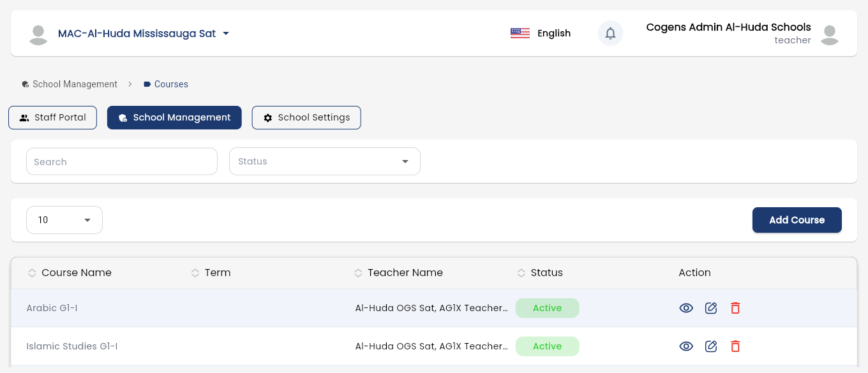Sort the table by Course Name
The width and height of the screenshot is (868, 373).
pos(32,273)
